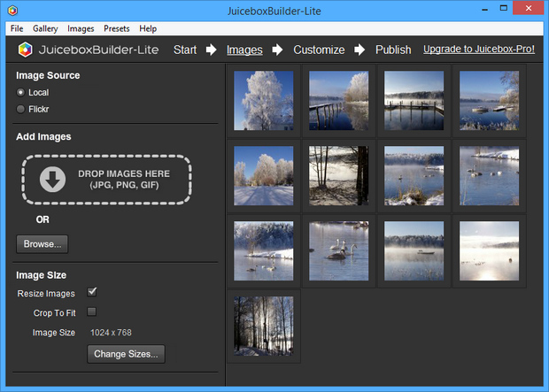This screenshot has height=392, width=549.
Task: Open the Presets menu
Action: 117,28
